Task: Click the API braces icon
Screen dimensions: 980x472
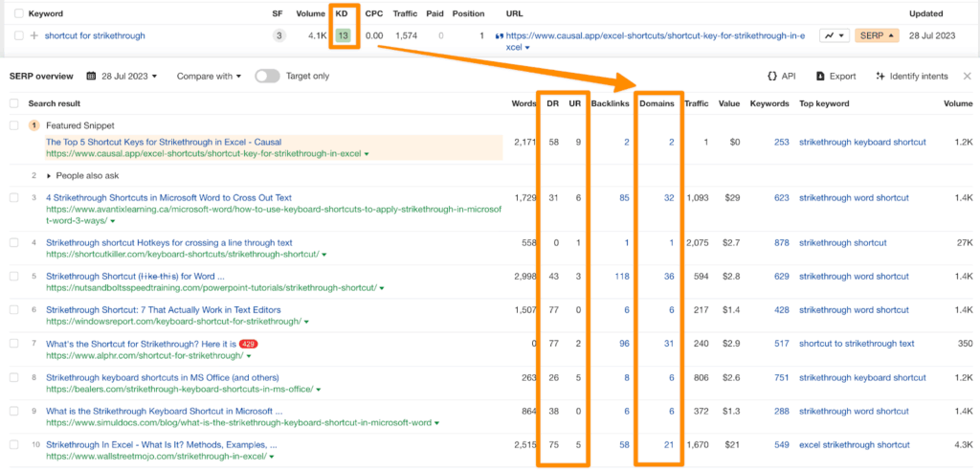Action: (x=771, y=76)
